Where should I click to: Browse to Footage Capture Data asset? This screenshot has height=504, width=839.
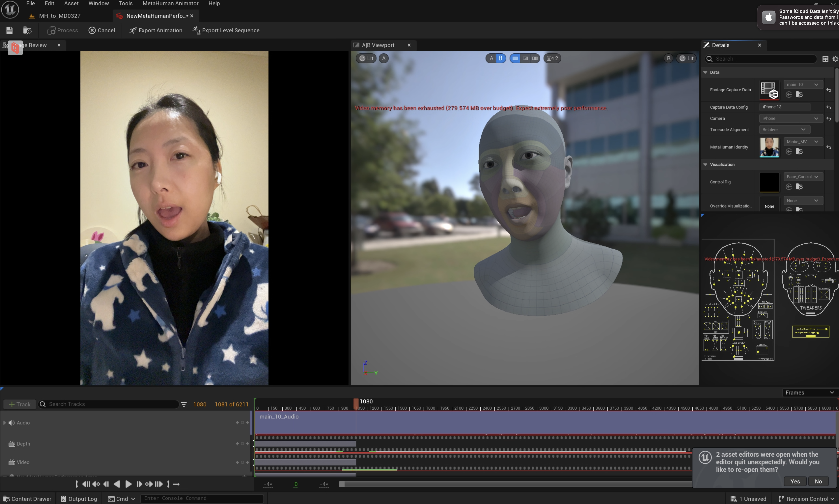[799, 94]
